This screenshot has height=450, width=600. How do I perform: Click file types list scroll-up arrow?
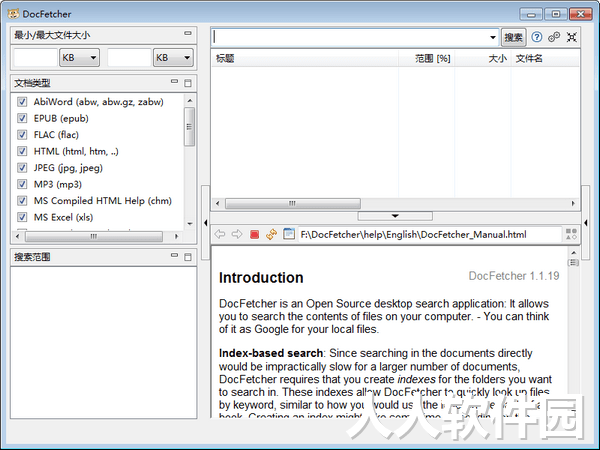coord(190,101)
